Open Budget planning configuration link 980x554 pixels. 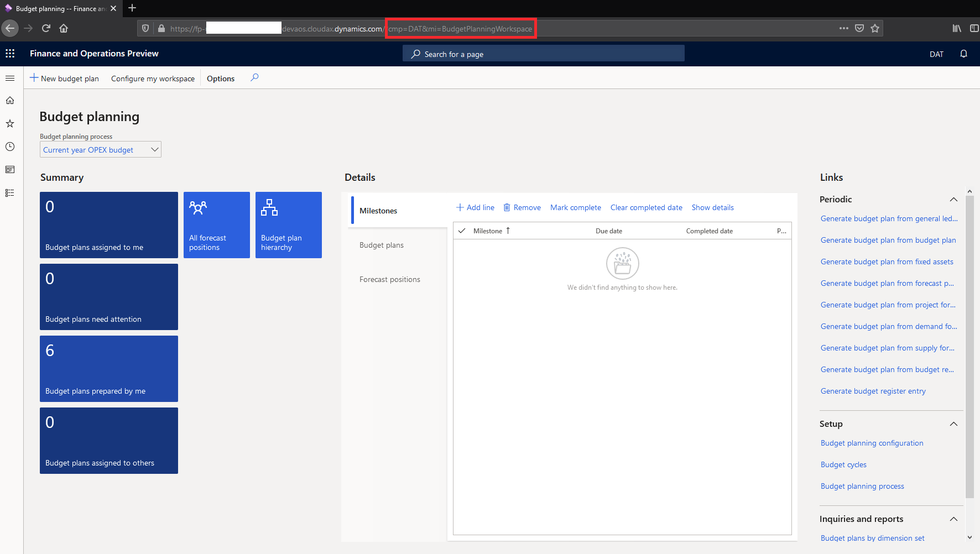(872, 443)
